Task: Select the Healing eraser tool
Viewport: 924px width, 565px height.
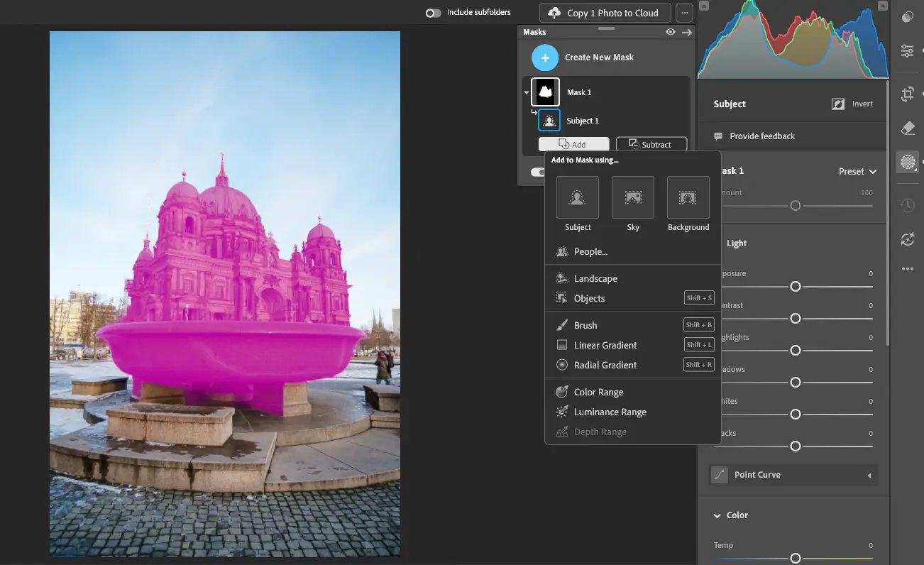Action: tap(908, 128)
